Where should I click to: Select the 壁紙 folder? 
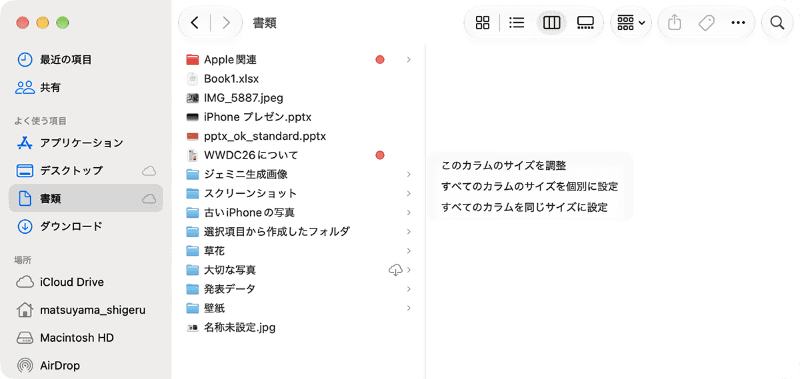pos(299,308)
